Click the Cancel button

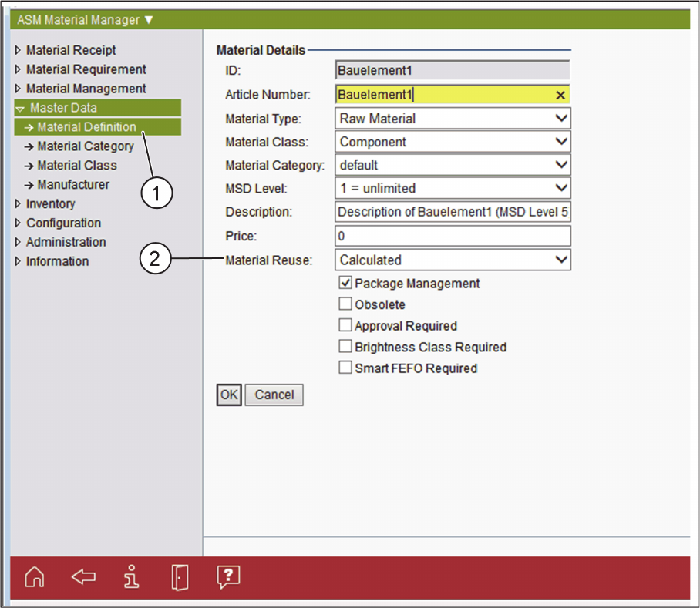tap(274, 395)
